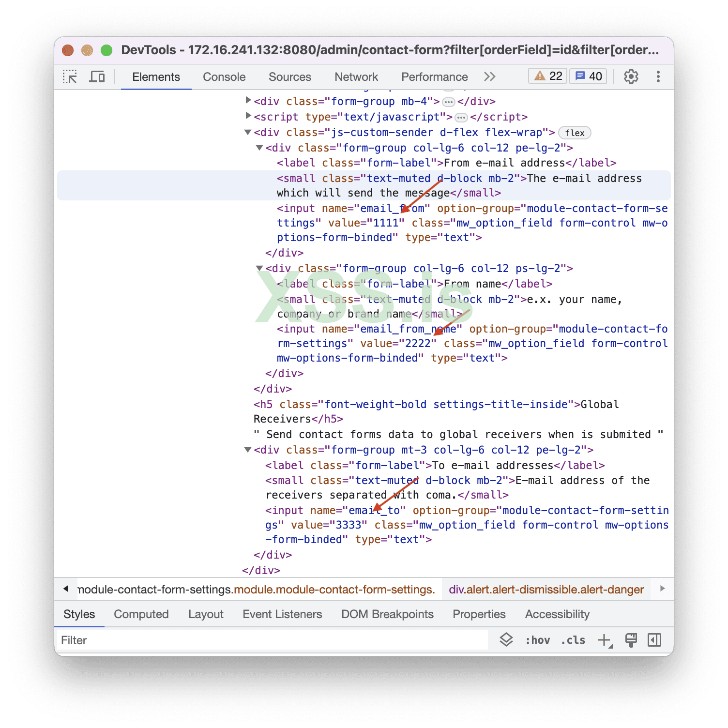Close the DevTools window
728x728 pixels.
click(x=68, y=50)
